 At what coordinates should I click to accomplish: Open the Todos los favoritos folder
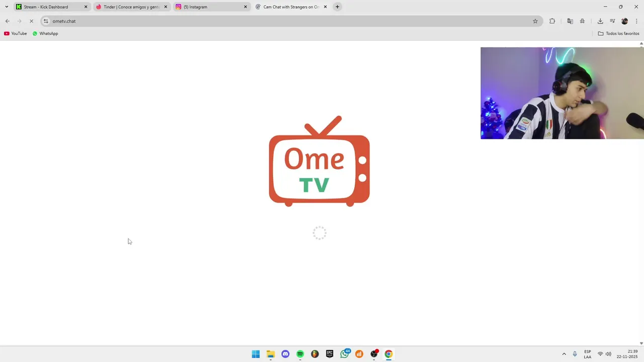pyautogui.click(x=618, y=34)
